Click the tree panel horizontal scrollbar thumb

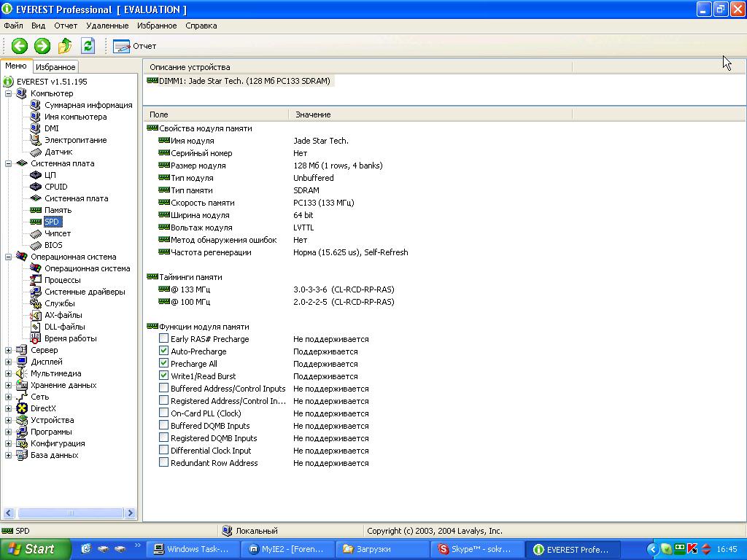tap(70, 513)
